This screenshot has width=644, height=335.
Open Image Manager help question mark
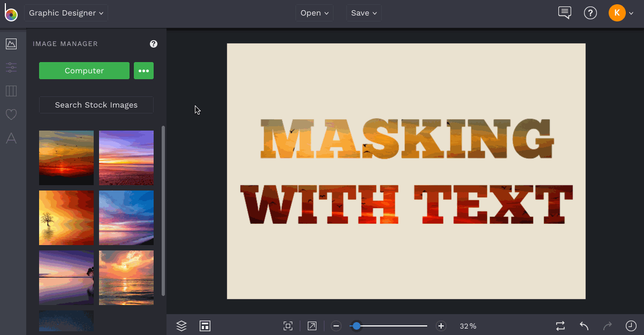coord(154,44)
